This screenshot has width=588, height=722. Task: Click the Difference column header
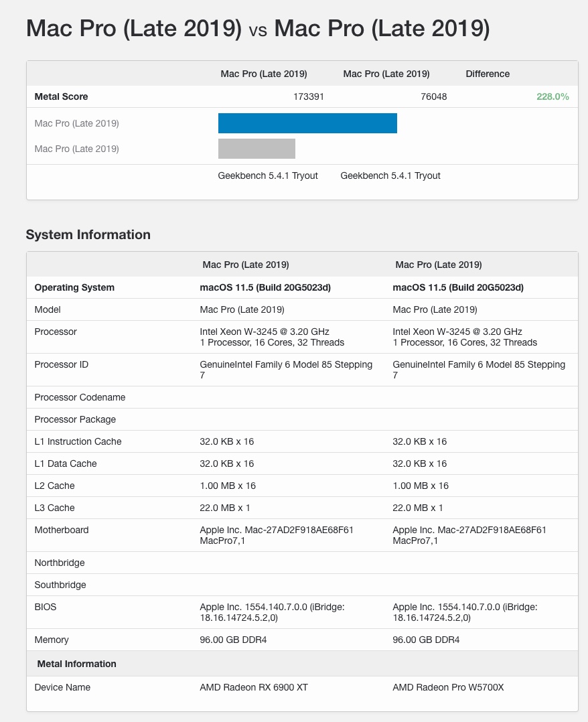point(488,74)
